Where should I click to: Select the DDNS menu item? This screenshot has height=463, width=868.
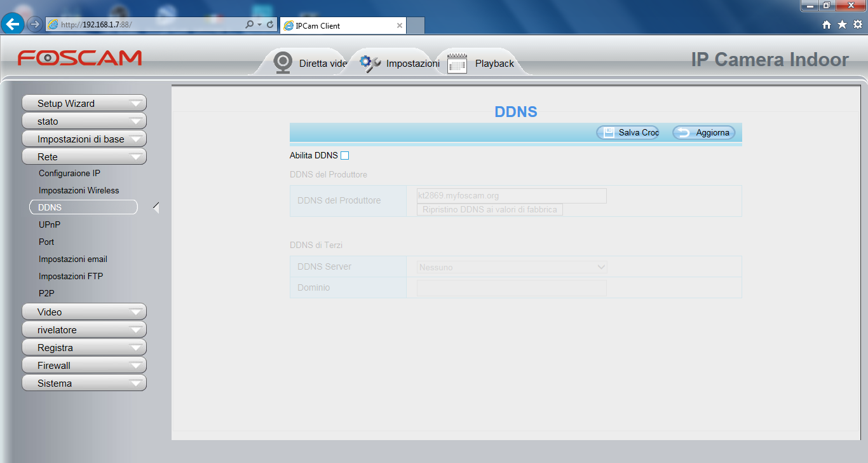click(83, 207)
